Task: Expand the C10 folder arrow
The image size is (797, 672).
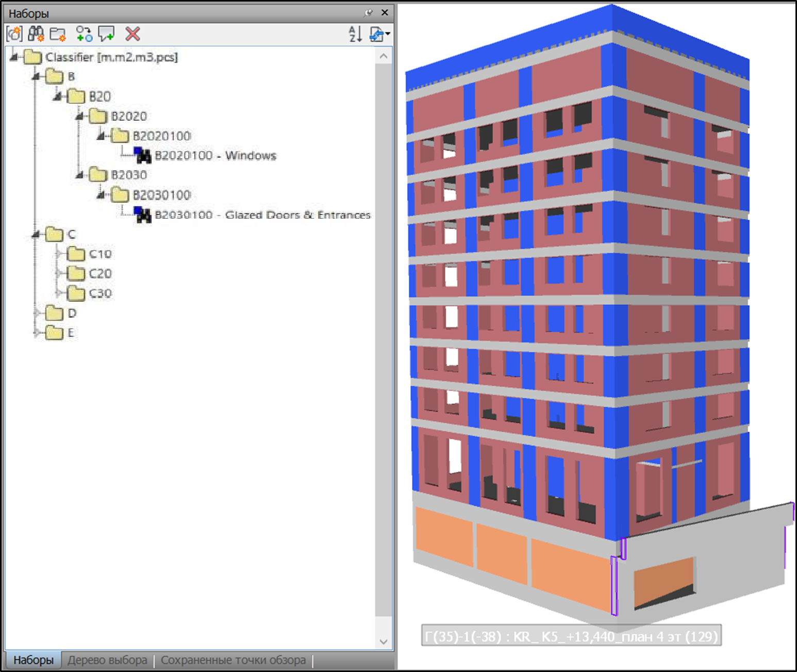Action: [x=59, y=254]
